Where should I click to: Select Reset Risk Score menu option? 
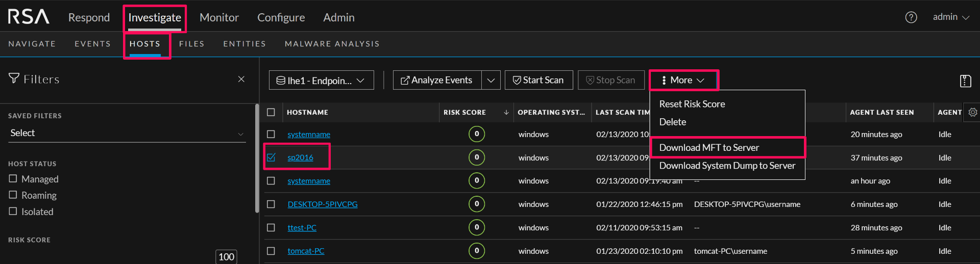692,104
